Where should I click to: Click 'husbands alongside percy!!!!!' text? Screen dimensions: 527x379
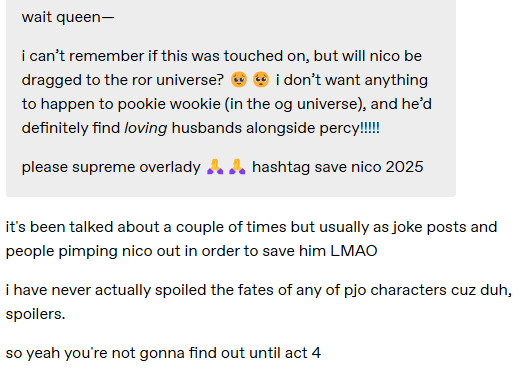tap(276, 128)
